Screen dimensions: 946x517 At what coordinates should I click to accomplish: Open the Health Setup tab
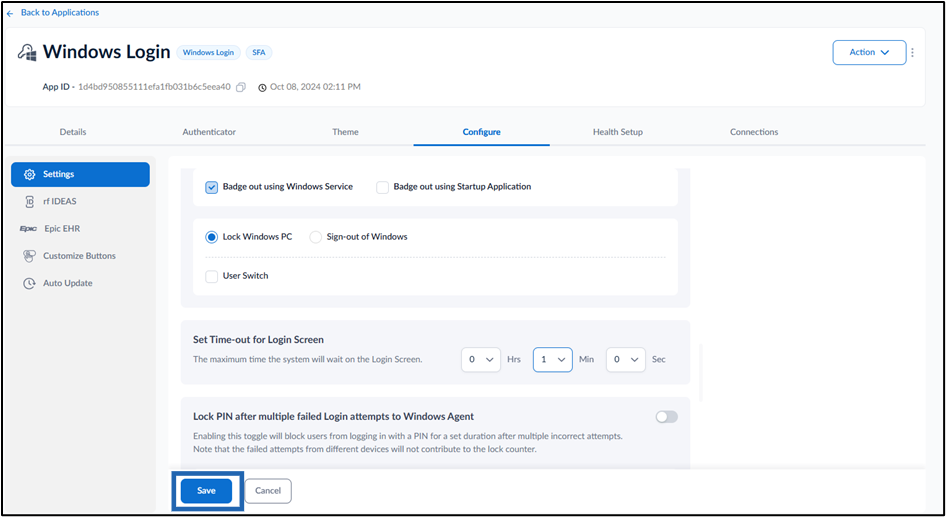coord(618,132)
